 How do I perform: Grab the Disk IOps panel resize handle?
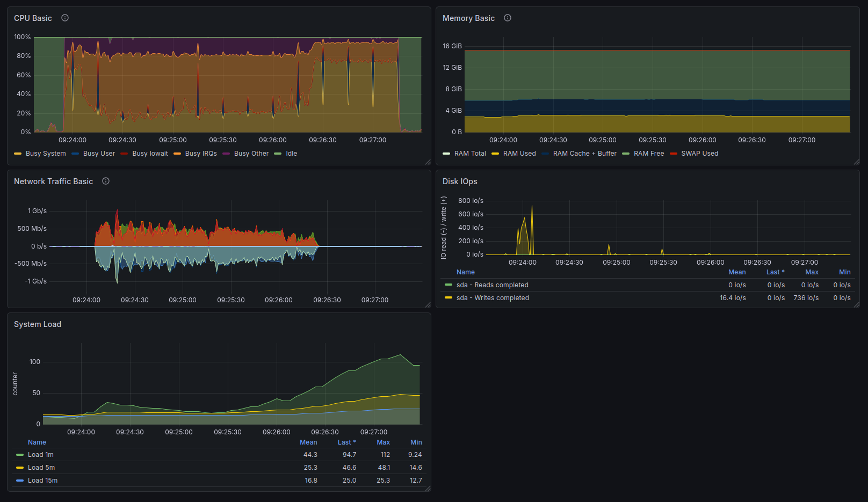(x=857, y=305)
